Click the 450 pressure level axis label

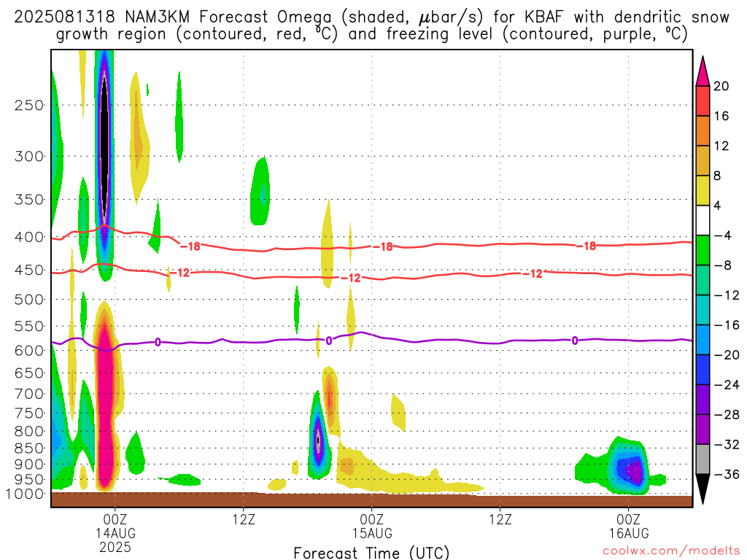[x=29, y=270]
